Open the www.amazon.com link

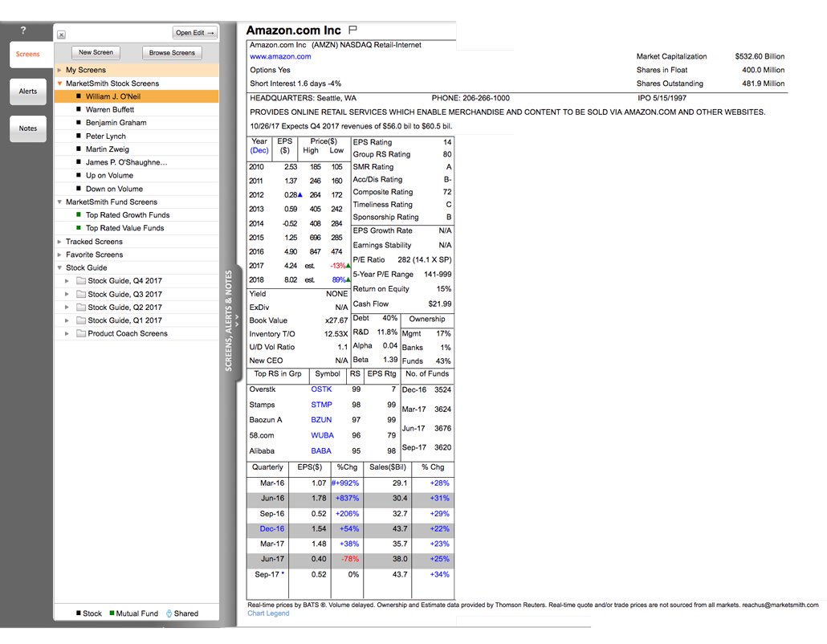280,56
